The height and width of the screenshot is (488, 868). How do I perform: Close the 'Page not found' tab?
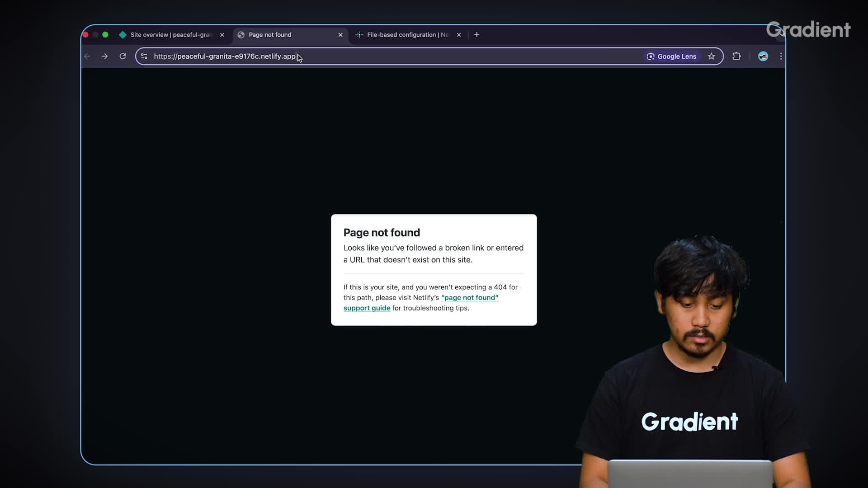click(340, 34)
